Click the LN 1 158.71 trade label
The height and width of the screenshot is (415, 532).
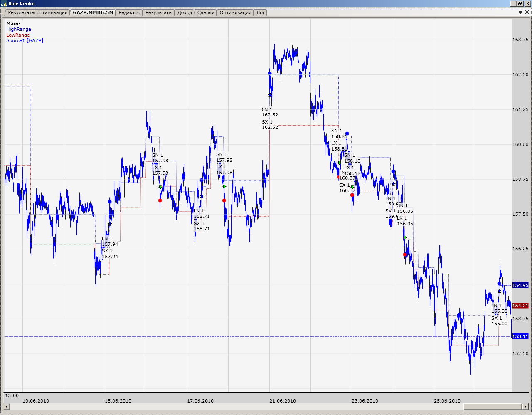tap(202, 214)
